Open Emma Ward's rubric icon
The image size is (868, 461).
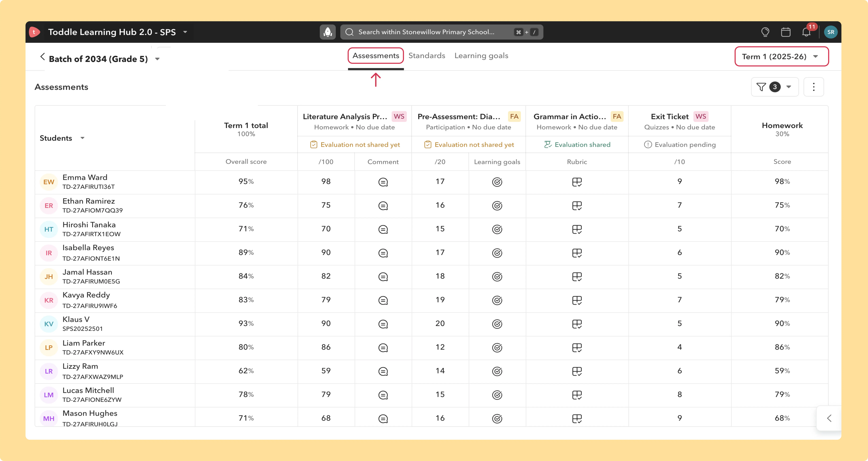pyautogui.click(x=577, y=182)
